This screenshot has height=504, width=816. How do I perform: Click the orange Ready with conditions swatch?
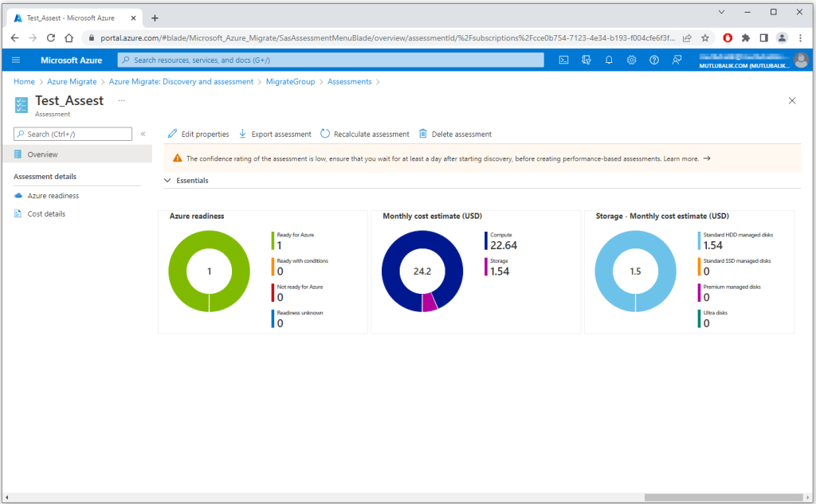coord(273,267)
